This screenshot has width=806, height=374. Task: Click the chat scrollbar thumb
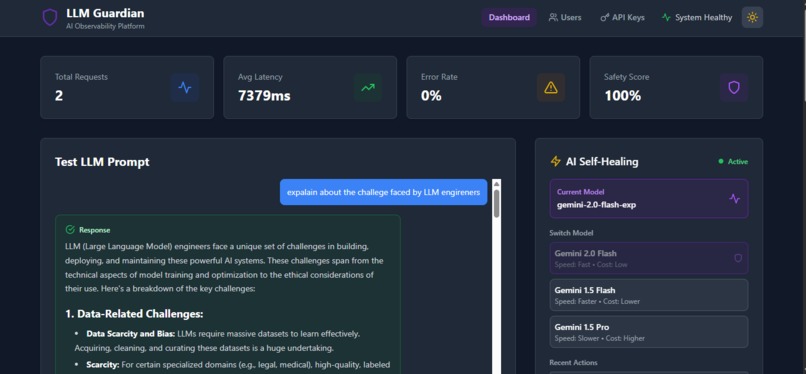pyautogui.click(x=497, y=203)
